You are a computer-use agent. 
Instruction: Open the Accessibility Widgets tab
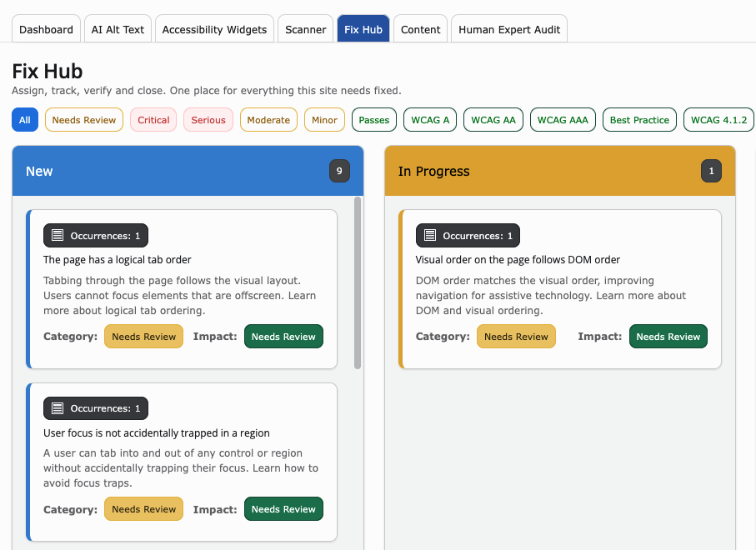[214, 29]
